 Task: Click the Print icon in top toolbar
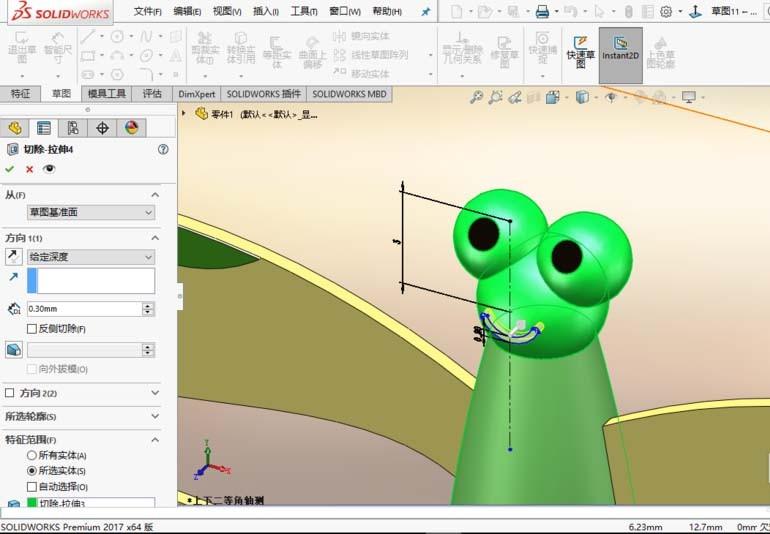[542, 11]
